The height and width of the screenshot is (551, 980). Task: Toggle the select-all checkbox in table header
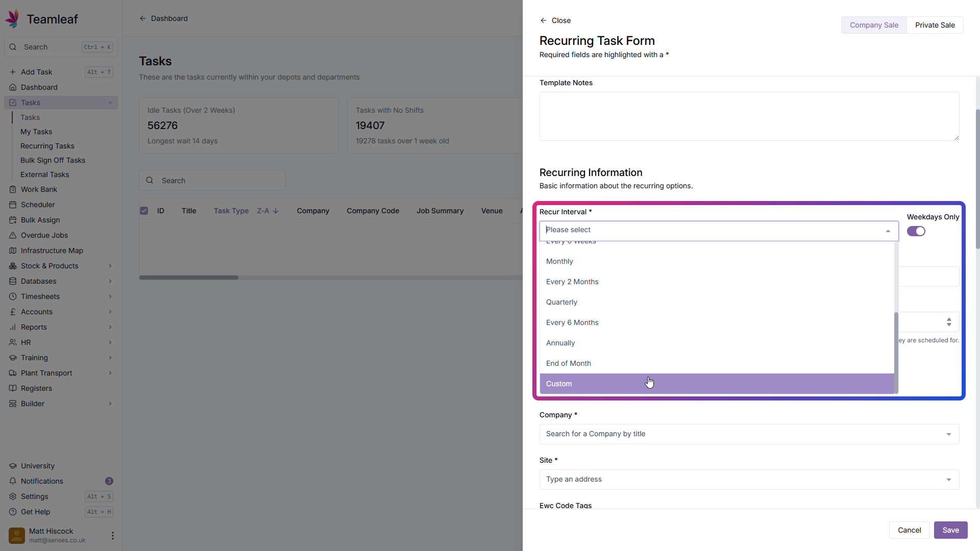[x=144, y=211]
